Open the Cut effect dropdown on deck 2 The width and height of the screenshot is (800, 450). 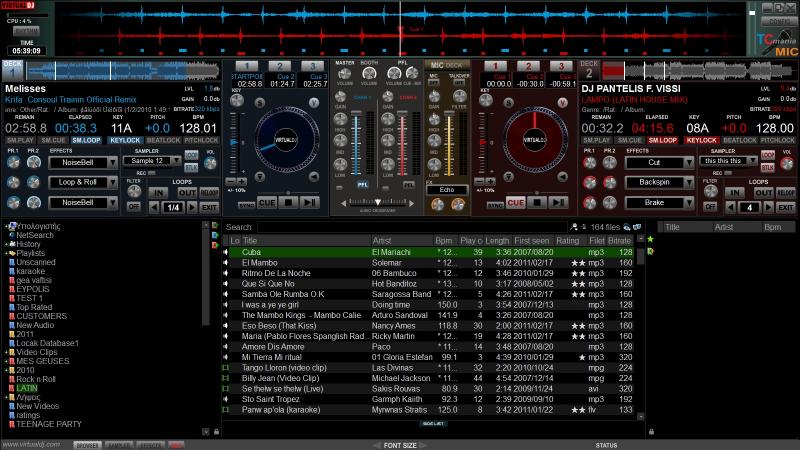pos(689,163)
